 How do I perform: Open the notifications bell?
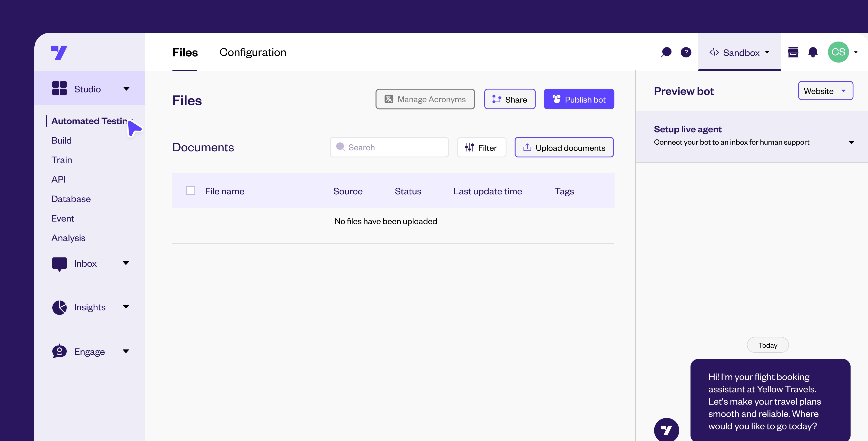tap(813, 52)
